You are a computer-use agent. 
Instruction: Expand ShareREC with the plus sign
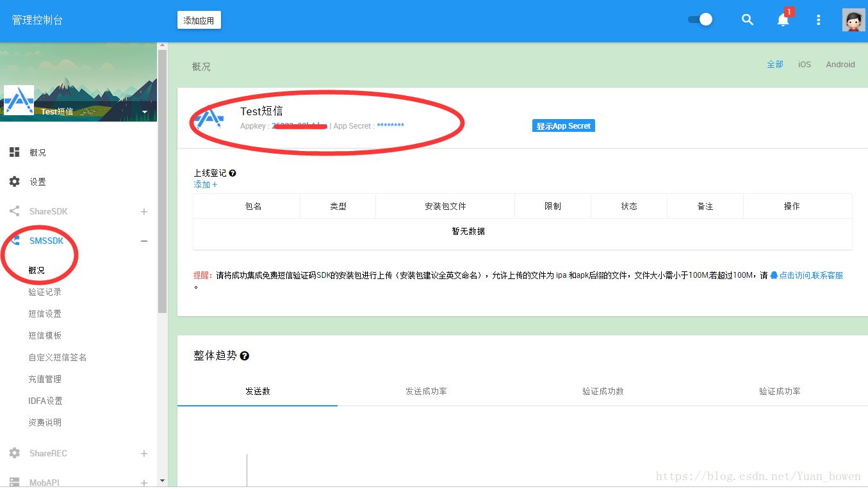click(144, 453)
